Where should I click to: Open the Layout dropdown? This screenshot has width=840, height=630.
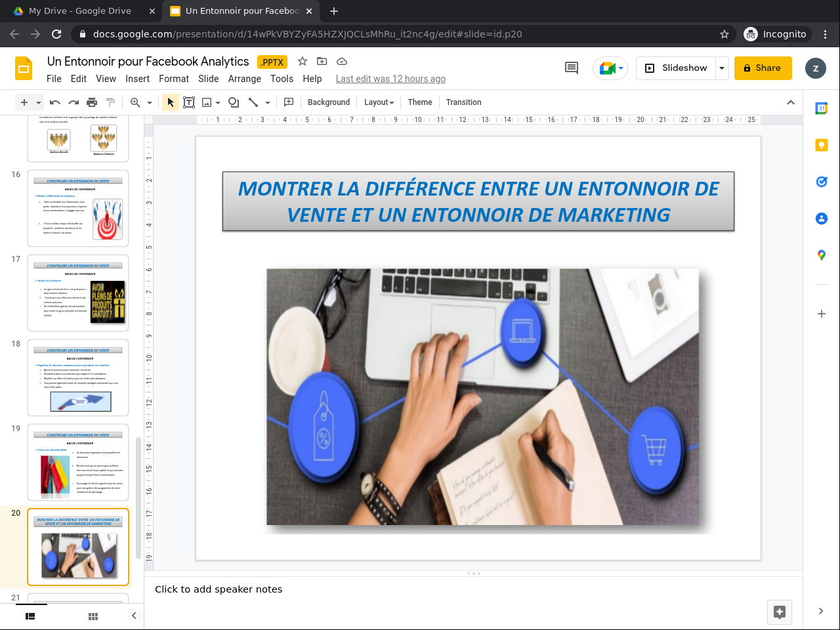379,102
